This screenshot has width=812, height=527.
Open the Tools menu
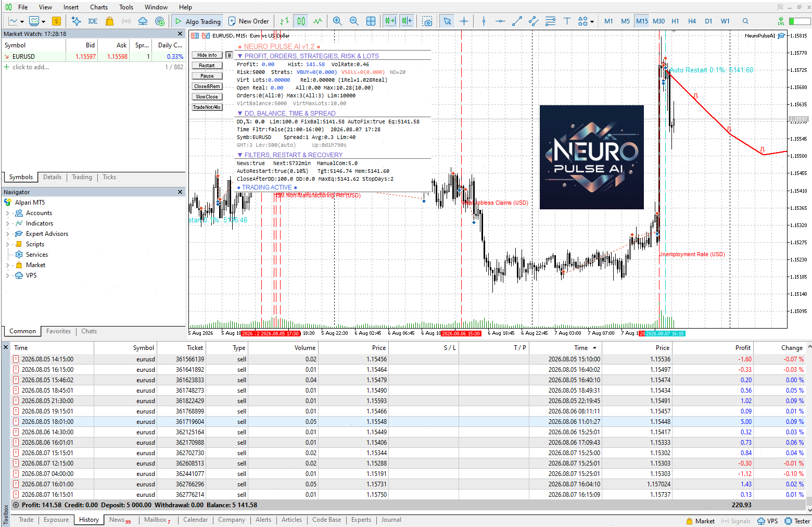tap(126, 7)
